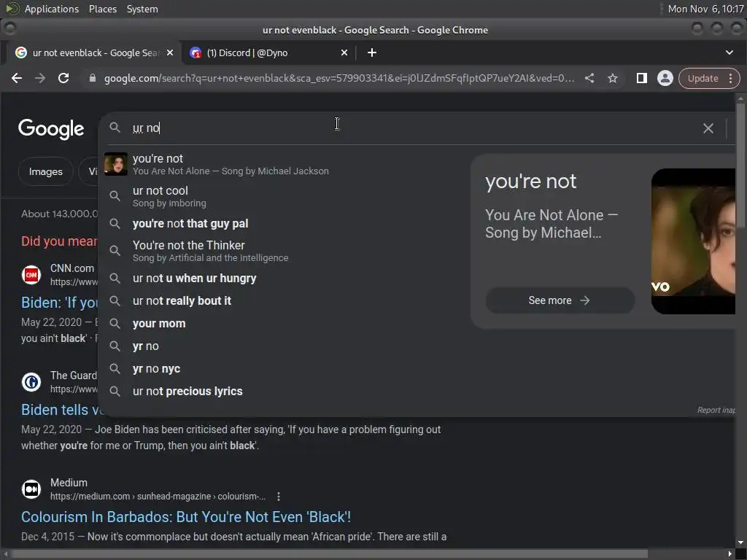
Task: Click the scroll-down arrow of vertical scrollbar
Action: pos(740,542)
